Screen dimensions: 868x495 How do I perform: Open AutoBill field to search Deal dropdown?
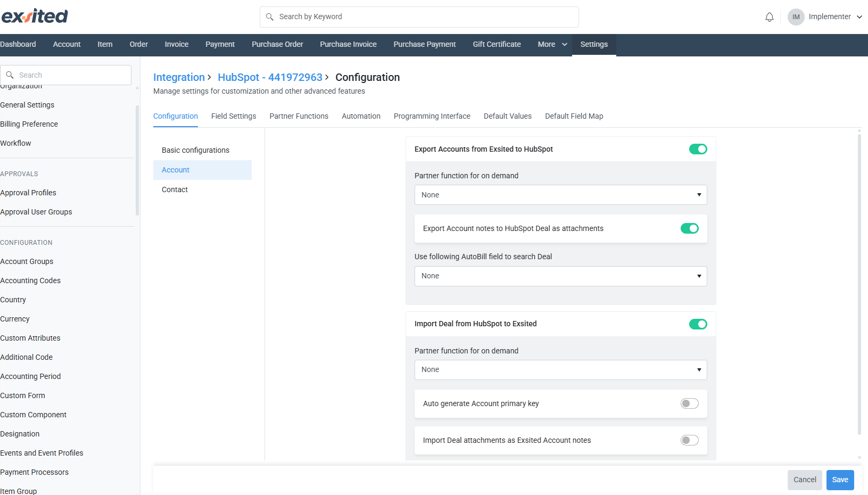point(560,276)
